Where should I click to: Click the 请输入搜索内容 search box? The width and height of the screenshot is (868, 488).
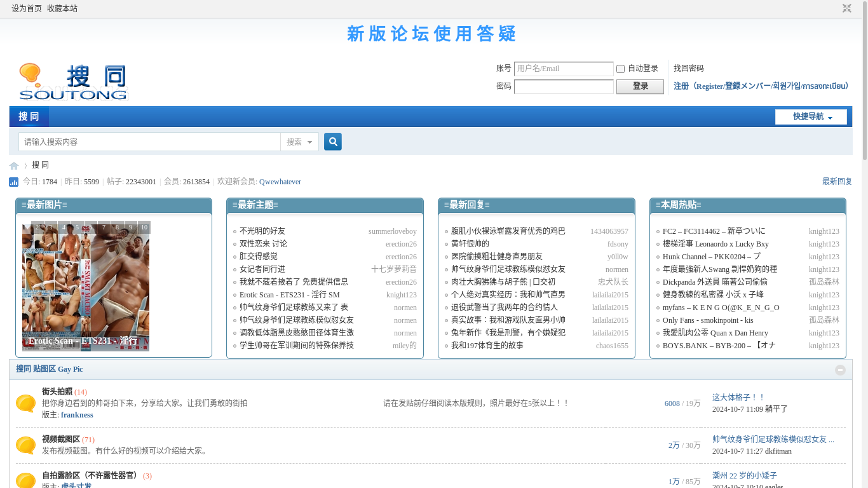pyautogui.click(x=149, y=142)
